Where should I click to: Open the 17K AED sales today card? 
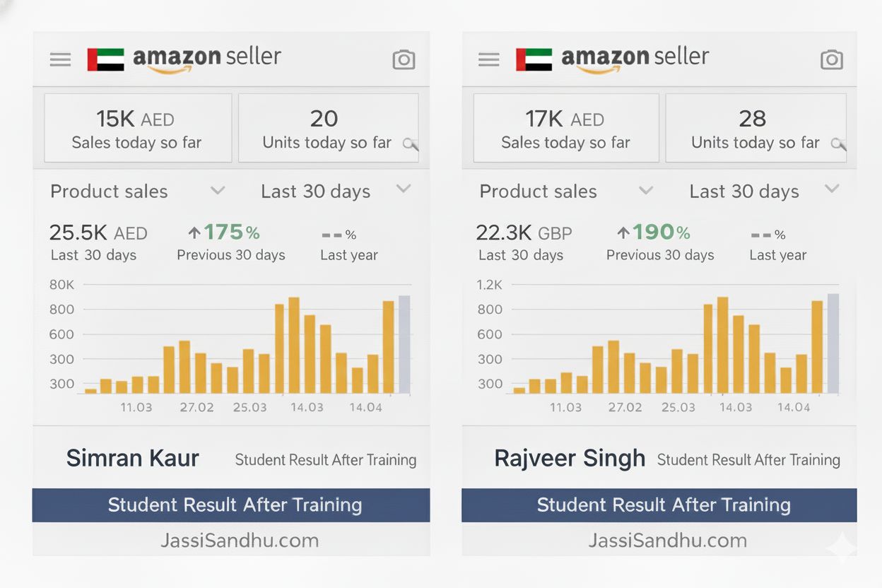point(566,129)
